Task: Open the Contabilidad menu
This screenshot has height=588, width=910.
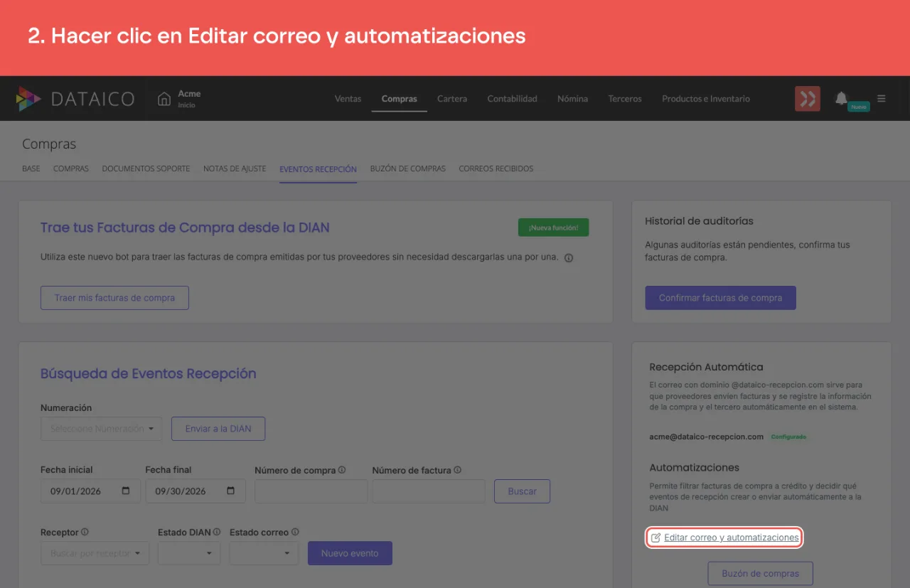Action: click(x=513, y=99)
